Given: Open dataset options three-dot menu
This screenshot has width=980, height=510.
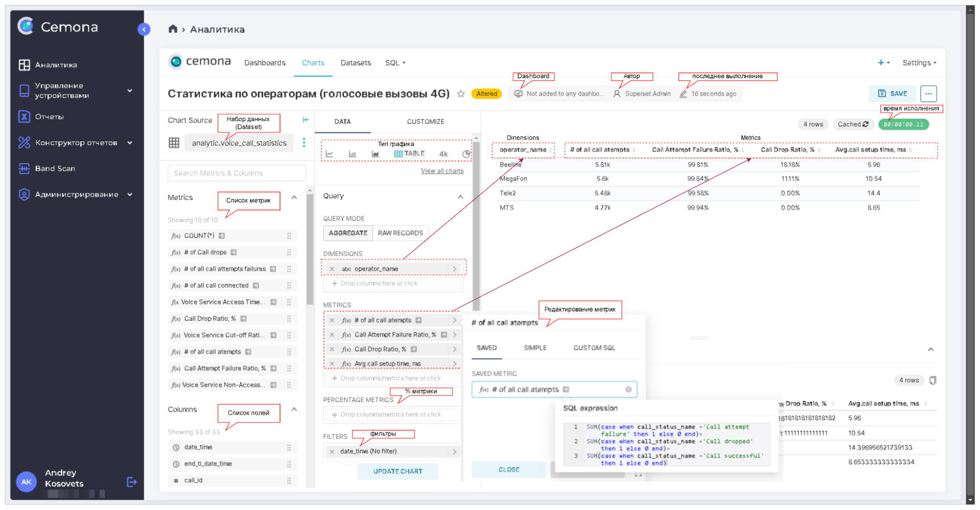Looking at the screenshot, I should point(304,143).
